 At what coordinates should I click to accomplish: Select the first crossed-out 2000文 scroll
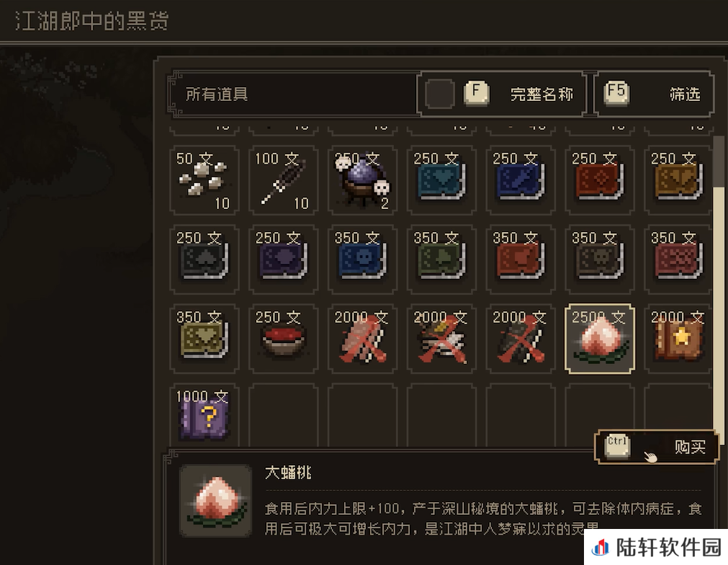tap(362, 339)
